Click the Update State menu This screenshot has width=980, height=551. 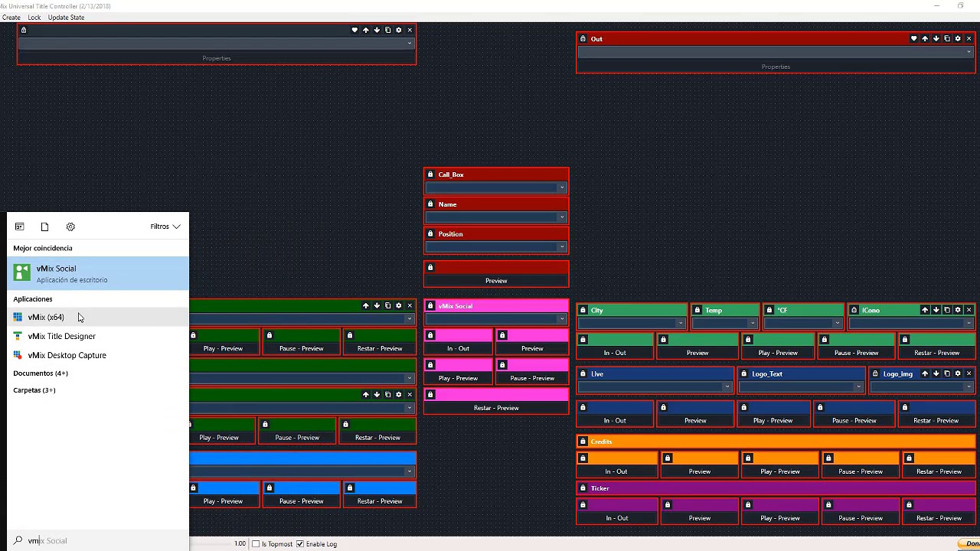pyautogui.click(x=66, y=17)
